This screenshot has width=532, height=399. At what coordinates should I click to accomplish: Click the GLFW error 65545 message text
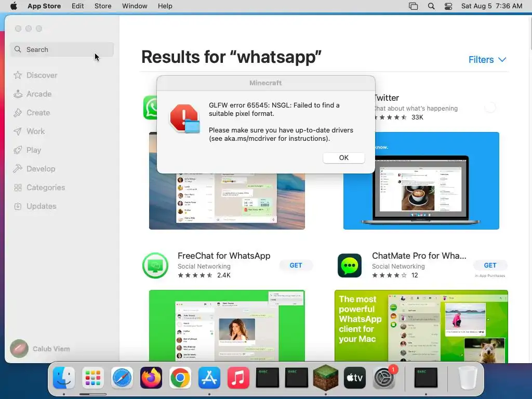(x=274, y=109)
